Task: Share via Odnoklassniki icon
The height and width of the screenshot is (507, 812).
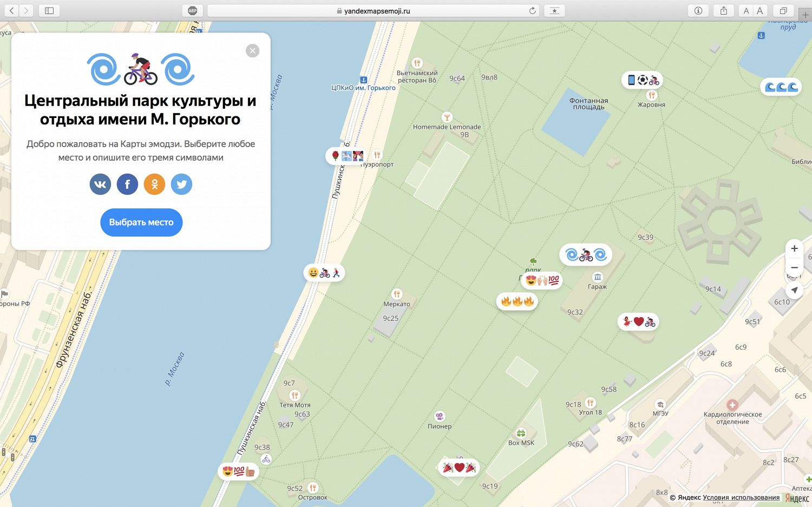Action: point(154,185)
